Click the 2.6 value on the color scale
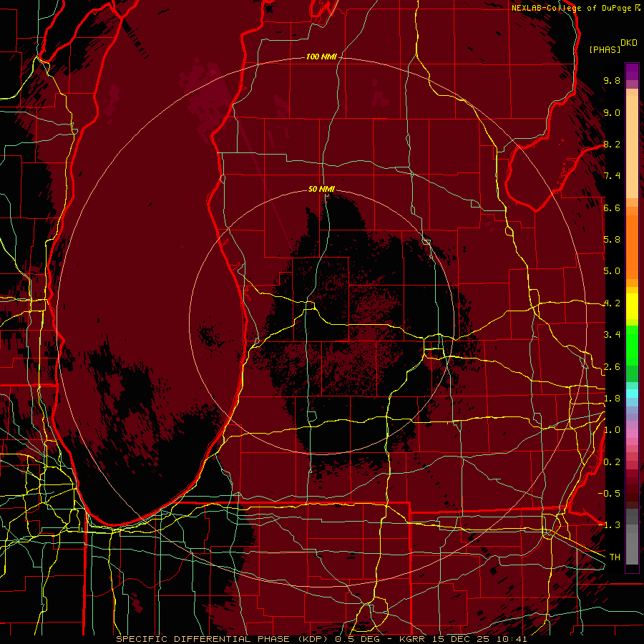Viewport: 644px width, 644px height. [x=612, y=367]
